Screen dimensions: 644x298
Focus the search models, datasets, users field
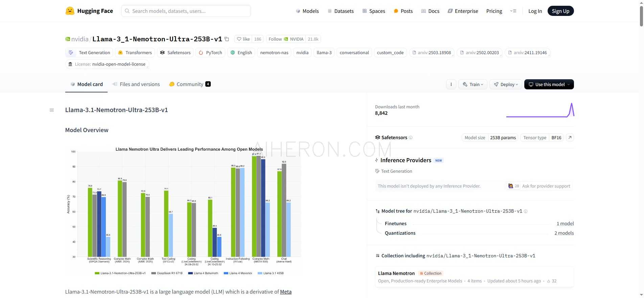pos(186,11)
